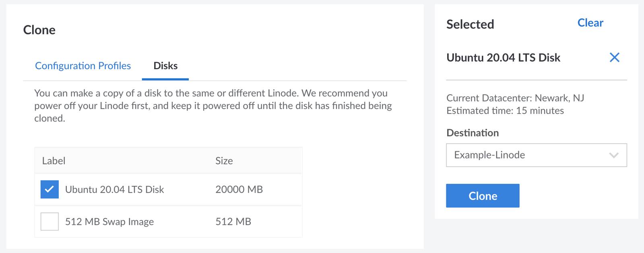Click the Size column header
Screen dimensions: 644x253
(x=224, y=160)
